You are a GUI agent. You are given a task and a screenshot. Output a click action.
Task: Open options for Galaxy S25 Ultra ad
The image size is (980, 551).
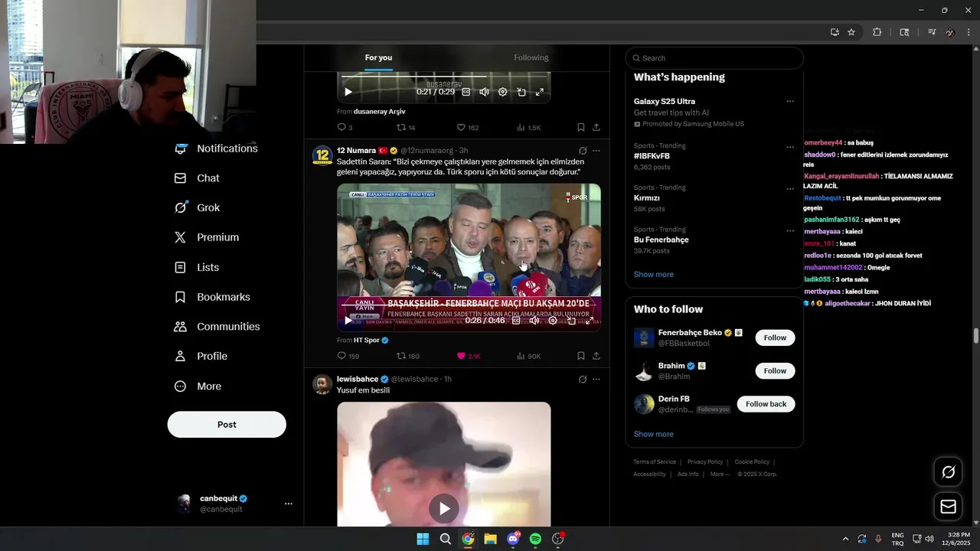(x=790, y=101)
